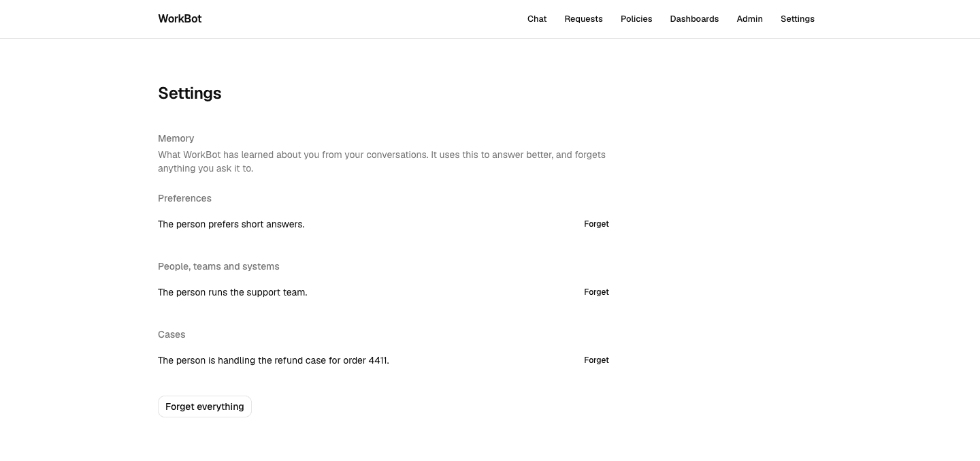Click the Settings page heading
The width and height of the screenshot is (980, 461).
190,93
